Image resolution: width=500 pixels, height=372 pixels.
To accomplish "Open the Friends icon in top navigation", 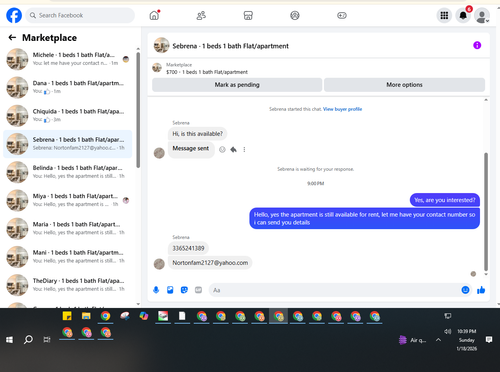I will pyautogui.click(x=201, y=15).
